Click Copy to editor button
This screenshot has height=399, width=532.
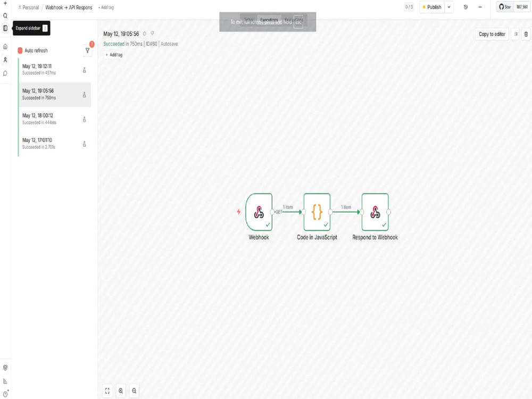(492, 34)
